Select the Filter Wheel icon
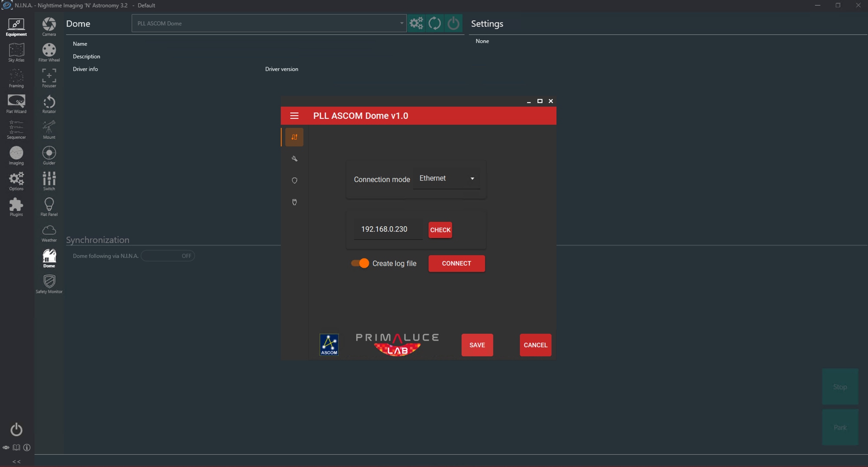This screenshot has height=467, width=868. click(x=49, y=52)
